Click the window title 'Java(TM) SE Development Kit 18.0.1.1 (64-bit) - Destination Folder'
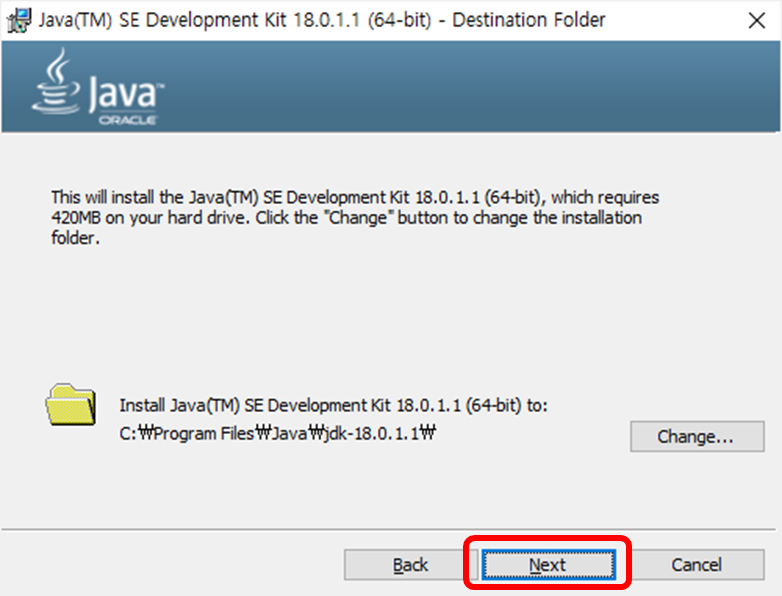782x596 pixels. tap(322, 20)
